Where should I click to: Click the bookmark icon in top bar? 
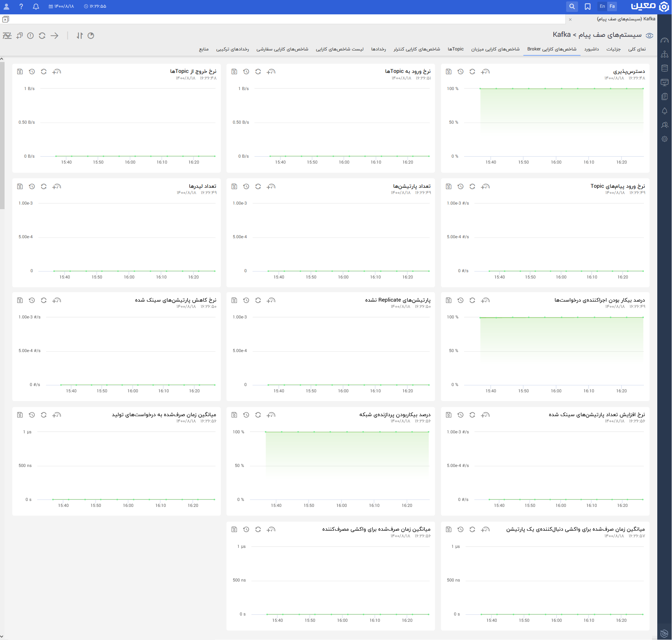[588, 6]
